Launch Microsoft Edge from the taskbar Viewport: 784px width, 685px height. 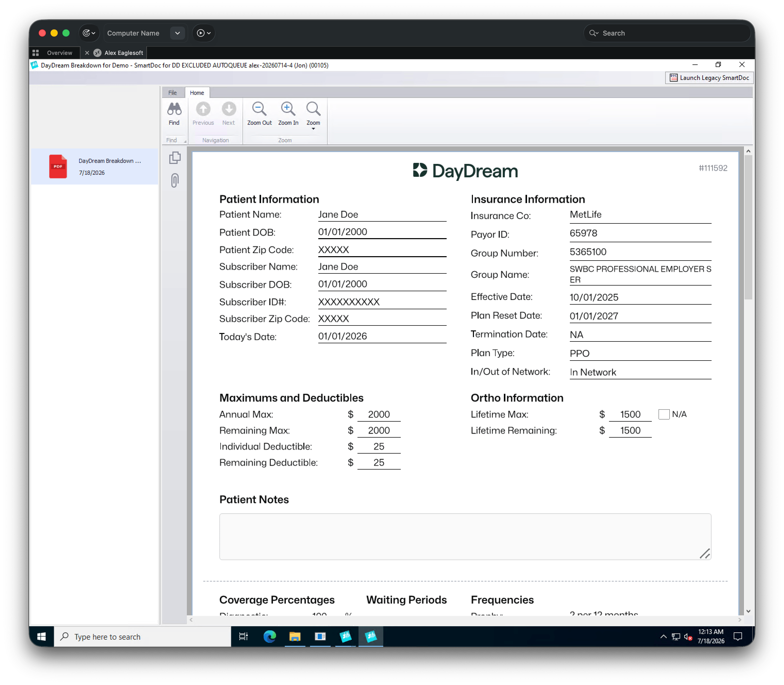pyautogui.click(x=270, y=637)
